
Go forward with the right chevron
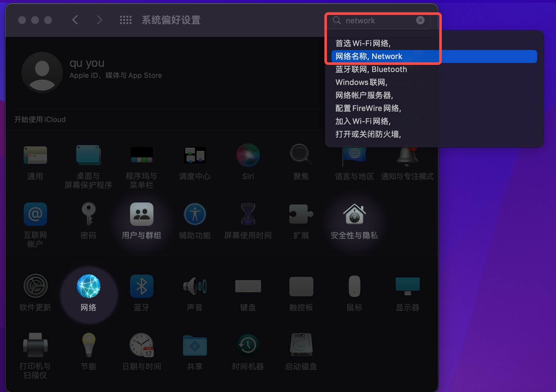[x=99, y=20]
